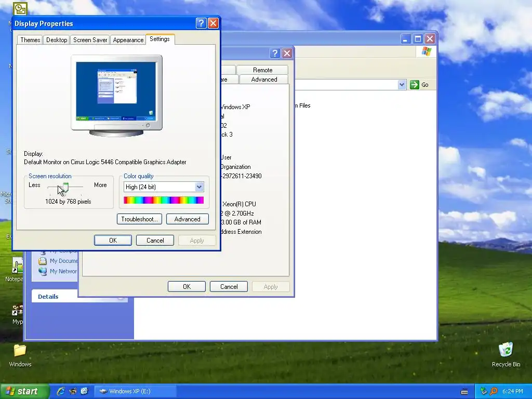Click the third Quick Launch icon
Image resolution: width=532 pixels, height=399 pixels.
pyautogui.click(x=84, y=391)
